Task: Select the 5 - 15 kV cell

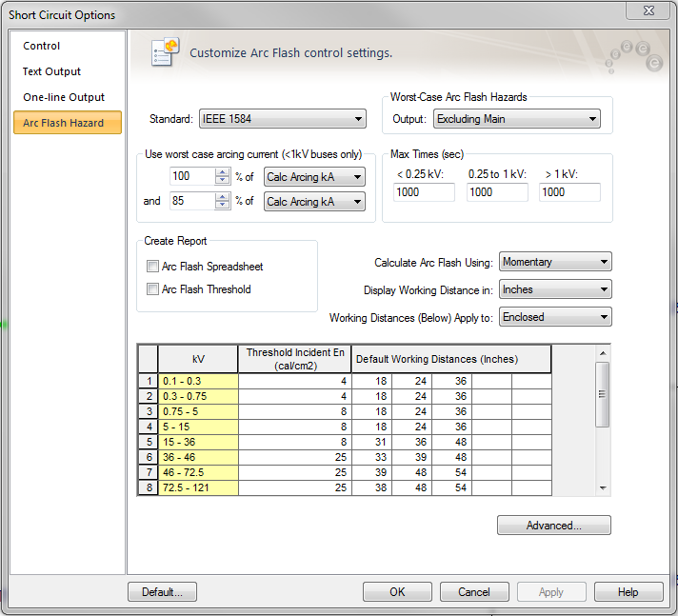Action: coord(198,427)
